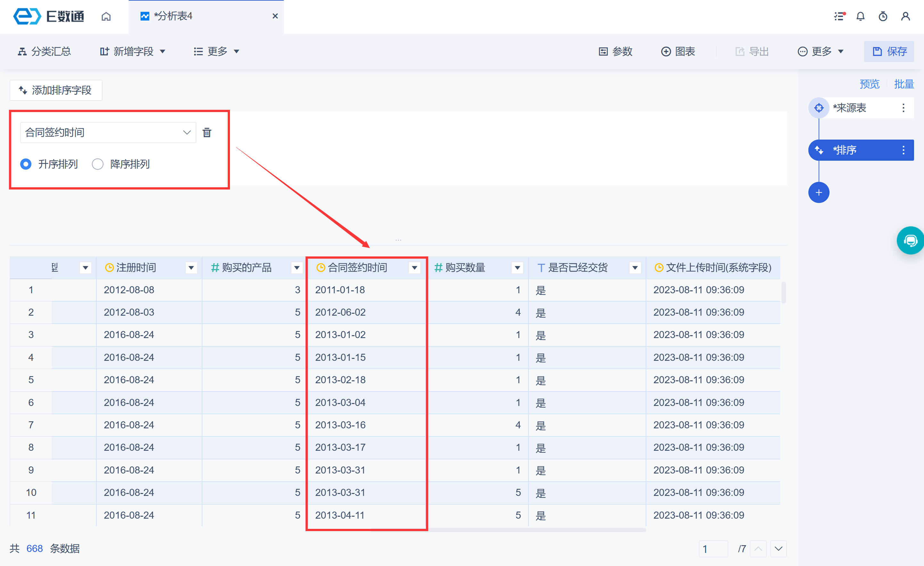Delete the 合同签约时间 sort field with trash icon
The image size is (924, 566).
pyautogui.click(x=207, y=132)
